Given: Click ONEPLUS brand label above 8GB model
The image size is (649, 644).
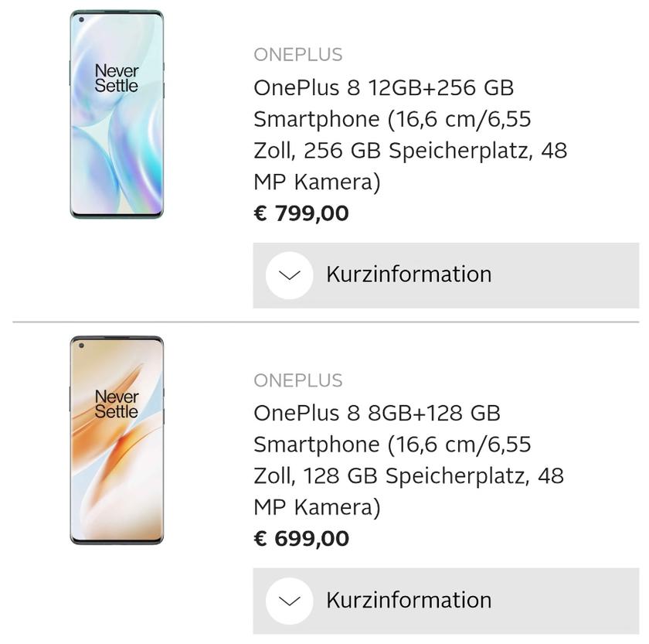Looking at the screenshot, I should click(x=298, y=380).
